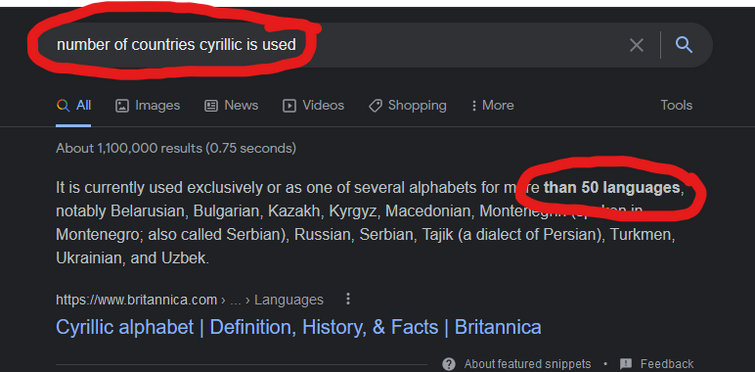This screenshot has height=372, width=755.
Task: Click the About featured snippets text
Action: click(527, 364)
